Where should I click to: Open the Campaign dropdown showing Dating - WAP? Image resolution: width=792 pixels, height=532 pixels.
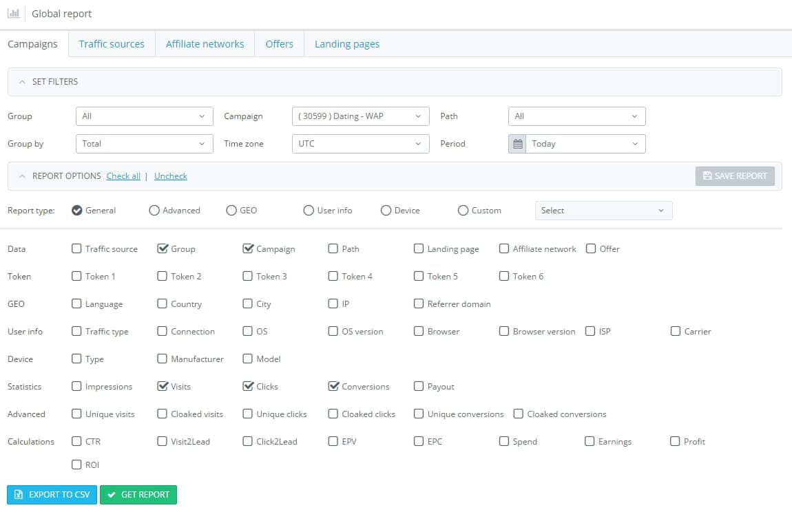point(361,116)
